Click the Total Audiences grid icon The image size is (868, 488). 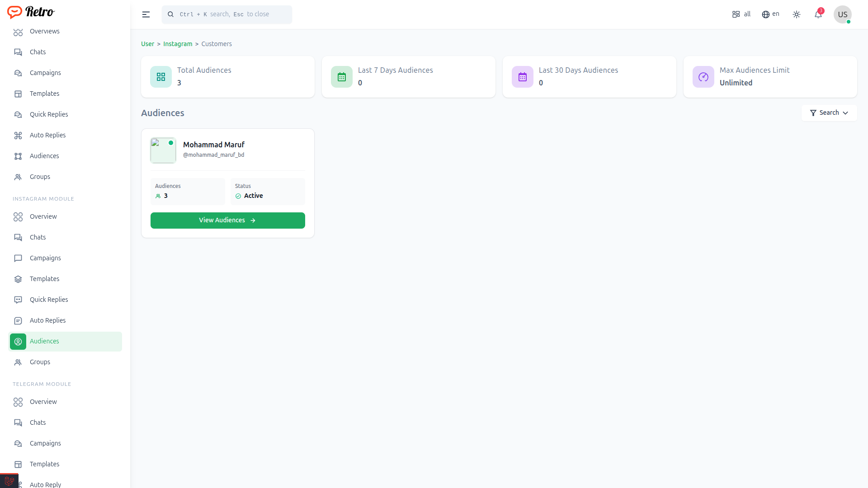pos(161,77)
